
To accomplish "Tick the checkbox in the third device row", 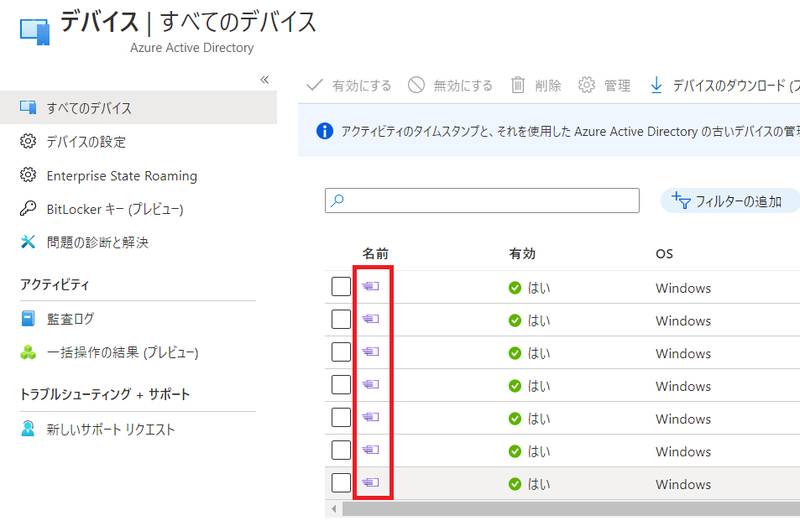I will 341,352.
